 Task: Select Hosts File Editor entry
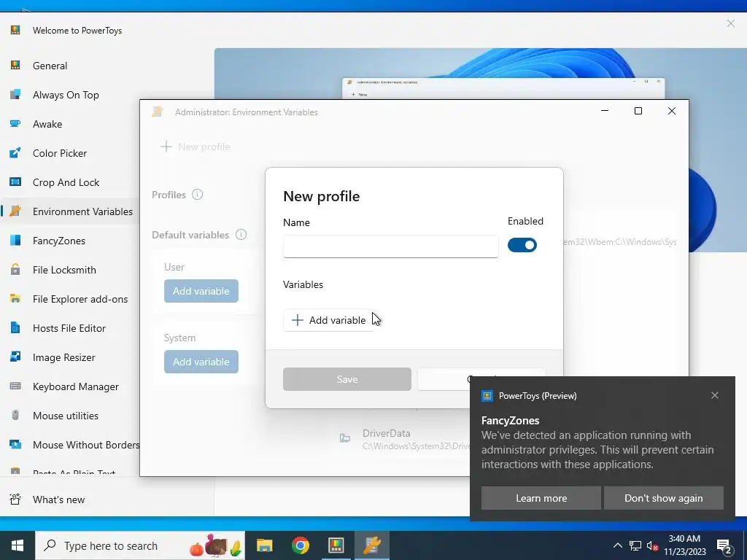pyautogui.click(x=69, y=328)
